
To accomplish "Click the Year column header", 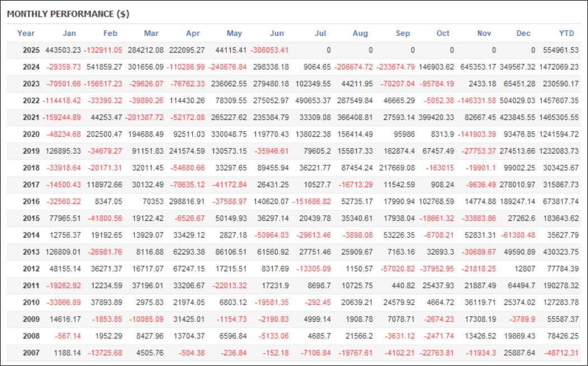I will pos(26,33).
